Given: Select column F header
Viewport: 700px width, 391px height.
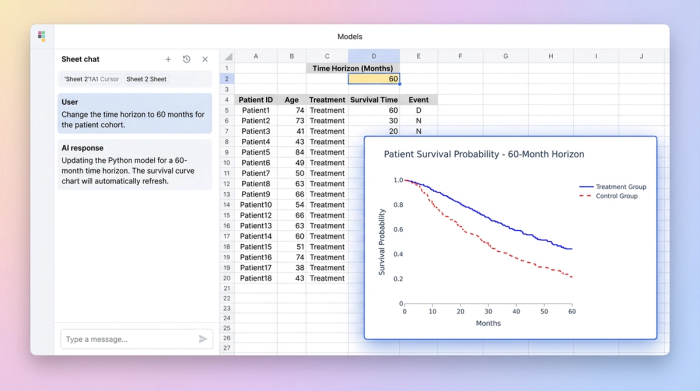Looking at the screenshot, I should [460, 56].
